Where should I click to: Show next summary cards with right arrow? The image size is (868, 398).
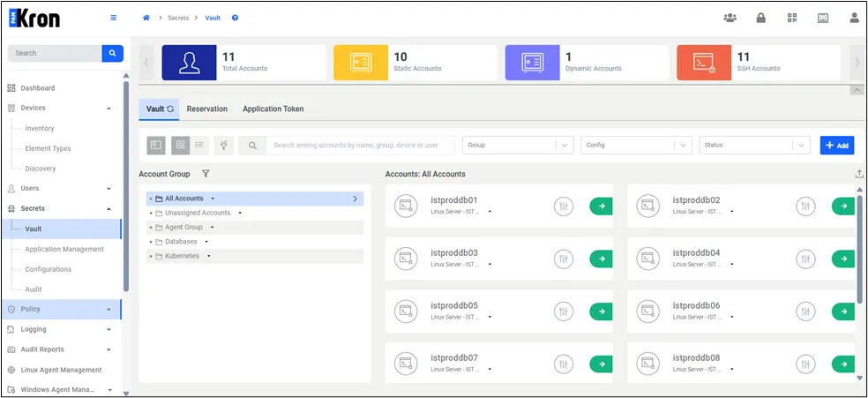click(x=857, y=63)
